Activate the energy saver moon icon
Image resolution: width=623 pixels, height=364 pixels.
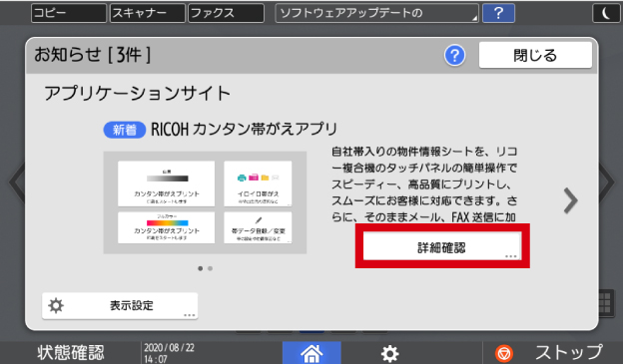click(x=606, y=13)
